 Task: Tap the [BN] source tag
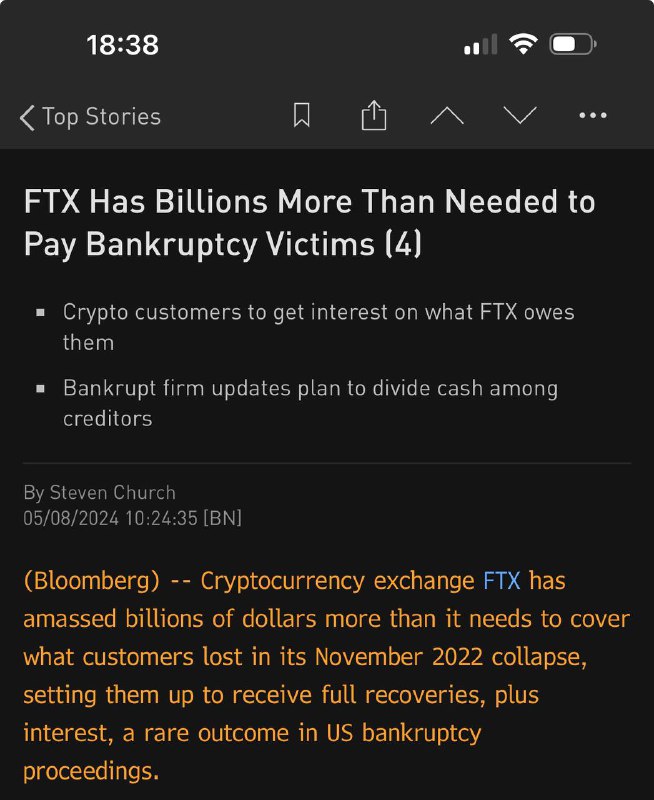pos(222,518)
